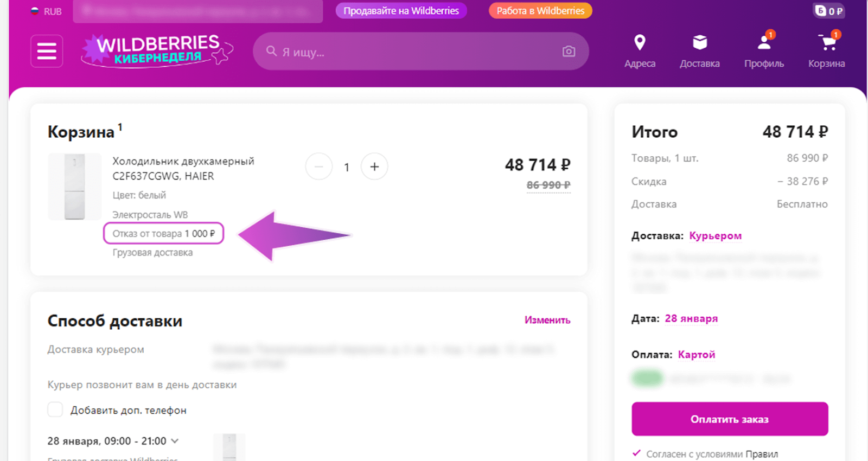Switch the RUB currency selector
868x461 pixels.
pos(46,11)
